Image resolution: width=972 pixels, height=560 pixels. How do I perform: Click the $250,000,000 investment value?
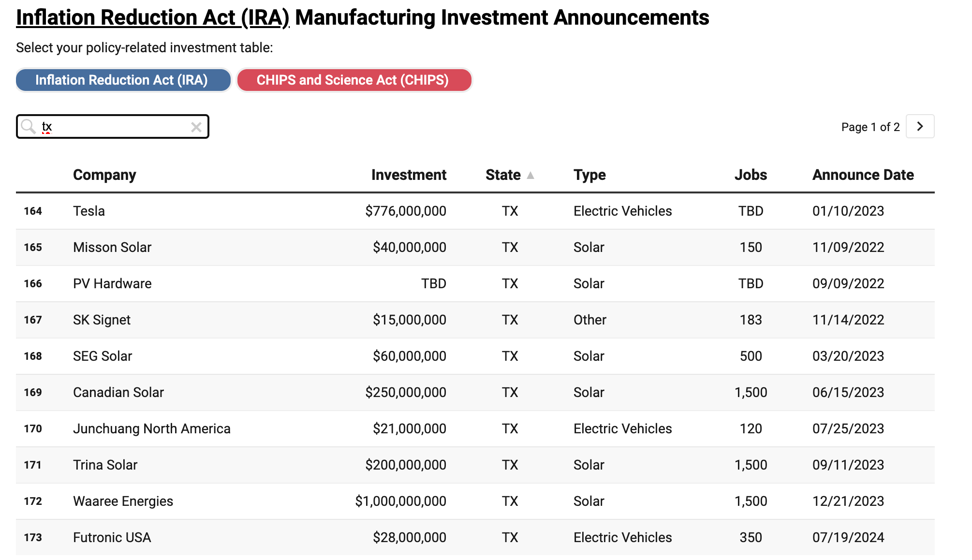point(406,392)
